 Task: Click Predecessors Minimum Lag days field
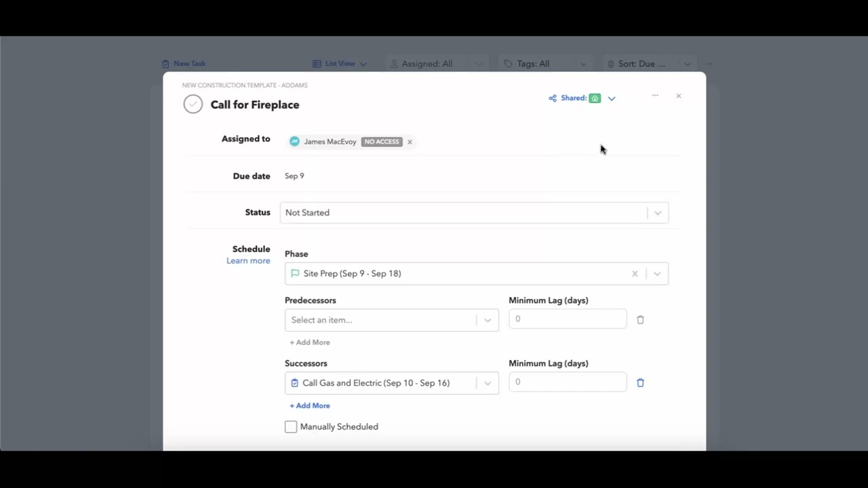[568, 319]
